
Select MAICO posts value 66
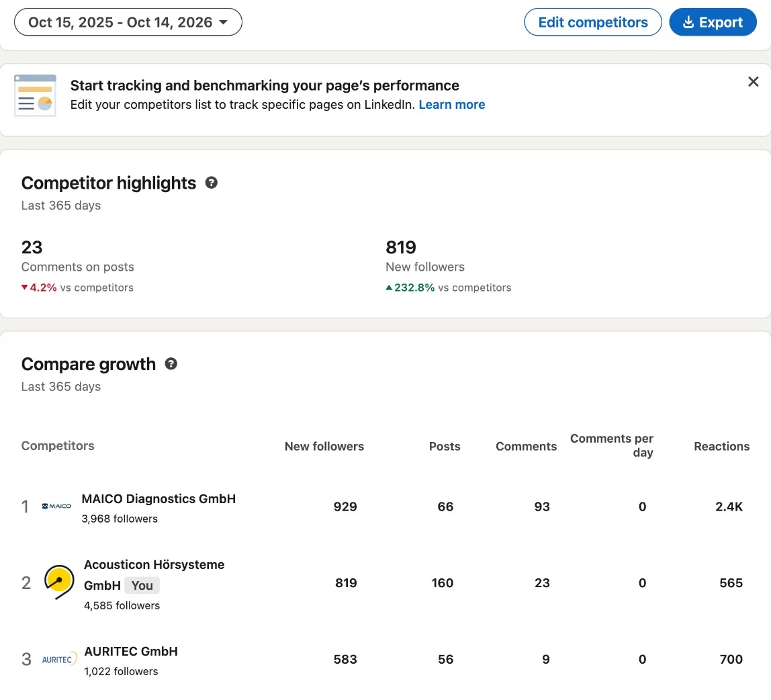pos(445,507)
